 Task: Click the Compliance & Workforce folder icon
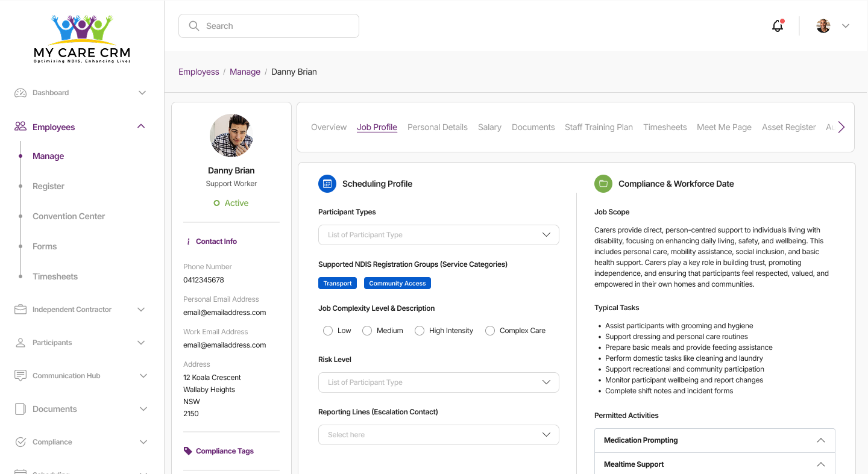(x=603, y=184)
